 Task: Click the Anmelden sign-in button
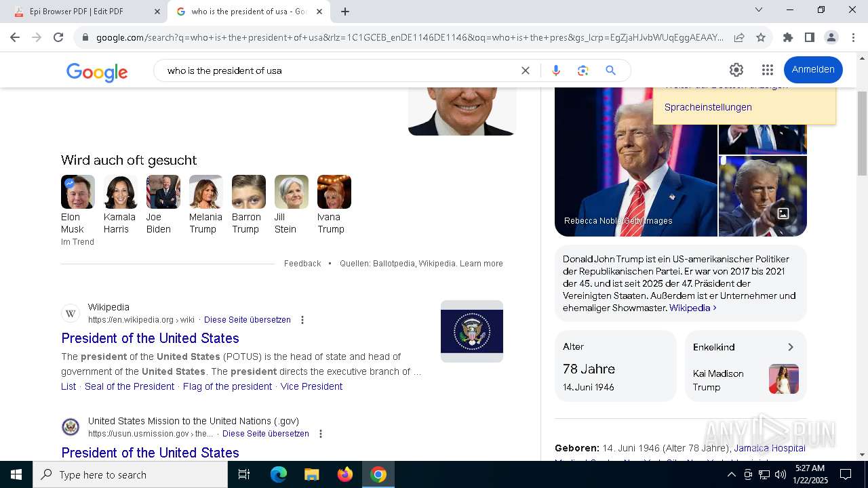tap(813, 70)
